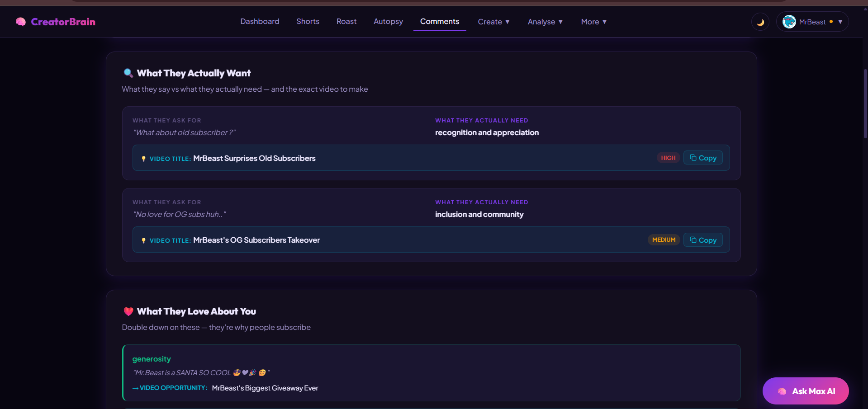
Task: Open the Shorts tab
Action: click(x=308, y=21)
